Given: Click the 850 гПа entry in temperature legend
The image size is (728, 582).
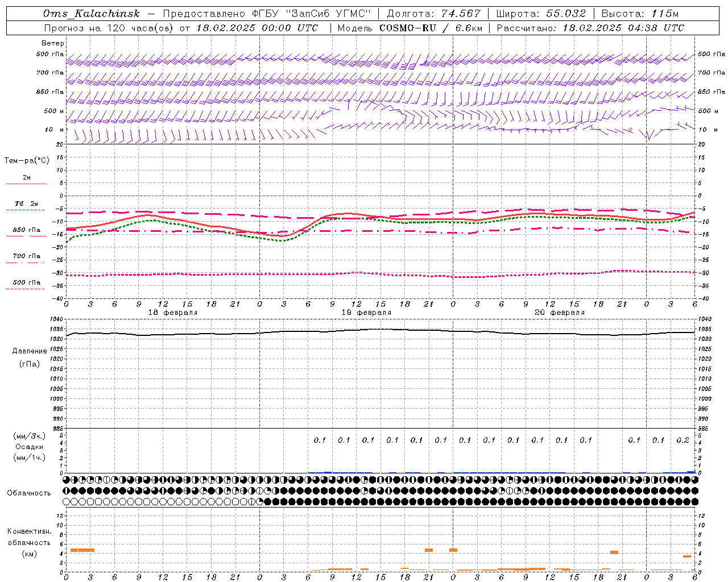Looking at the screenshot, I should 27,230.
